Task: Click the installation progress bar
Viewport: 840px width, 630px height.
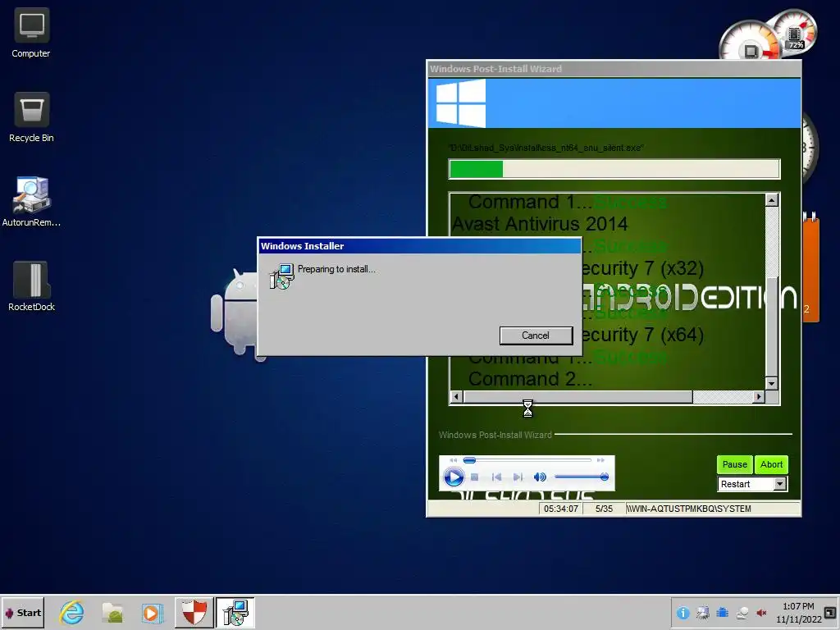Action: coord(614,169)
